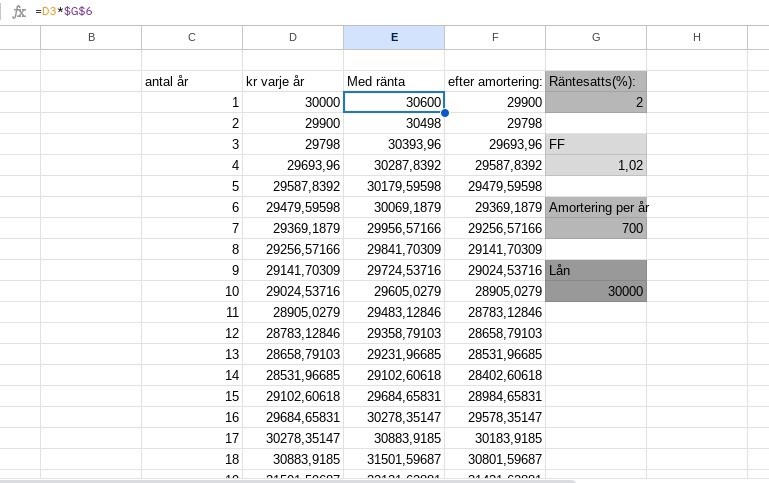Click the 'kr varje år' header cell
Image resolution: width=769 pixels, height=483 pixels.
click(293, 81)
